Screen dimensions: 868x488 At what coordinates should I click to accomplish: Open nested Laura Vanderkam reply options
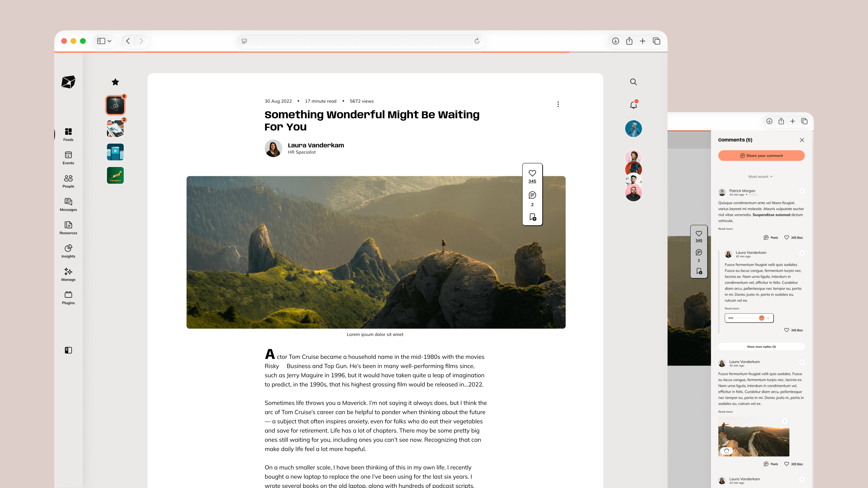click(x=802, y=253)
